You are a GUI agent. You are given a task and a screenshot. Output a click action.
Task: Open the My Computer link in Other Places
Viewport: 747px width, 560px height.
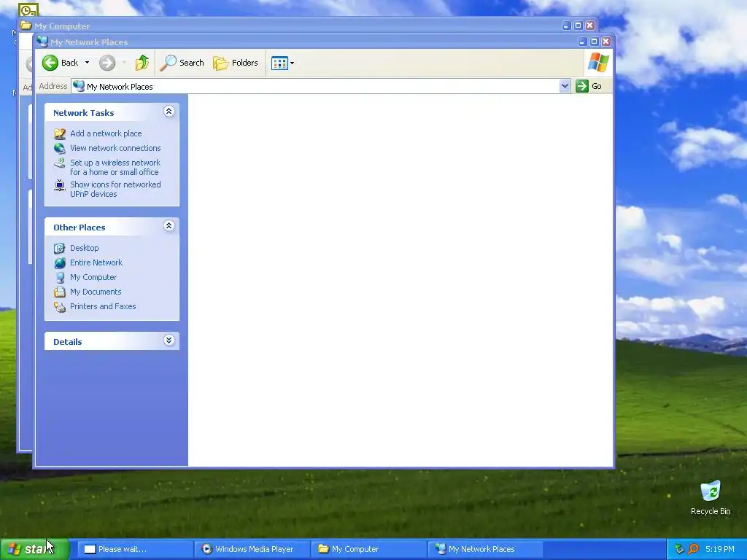(x=93, y=277)
